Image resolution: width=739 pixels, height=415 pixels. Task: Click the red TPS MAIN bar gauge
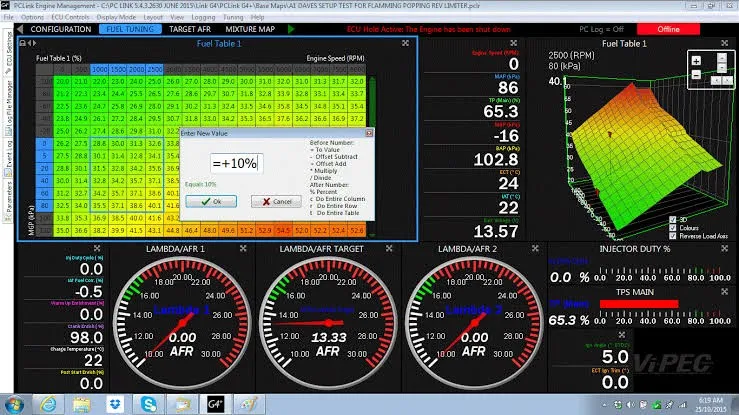pos(639,304)
